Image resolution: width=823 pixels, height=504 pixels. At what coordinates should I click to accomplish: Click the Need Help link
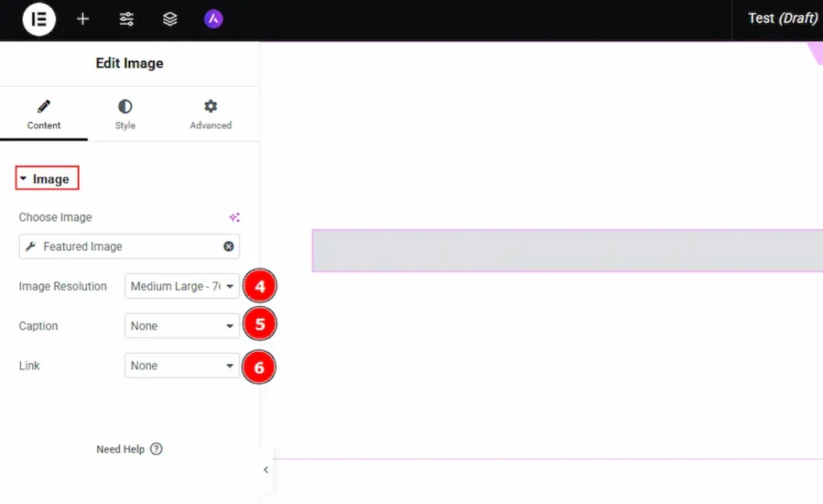pos(121,449)
